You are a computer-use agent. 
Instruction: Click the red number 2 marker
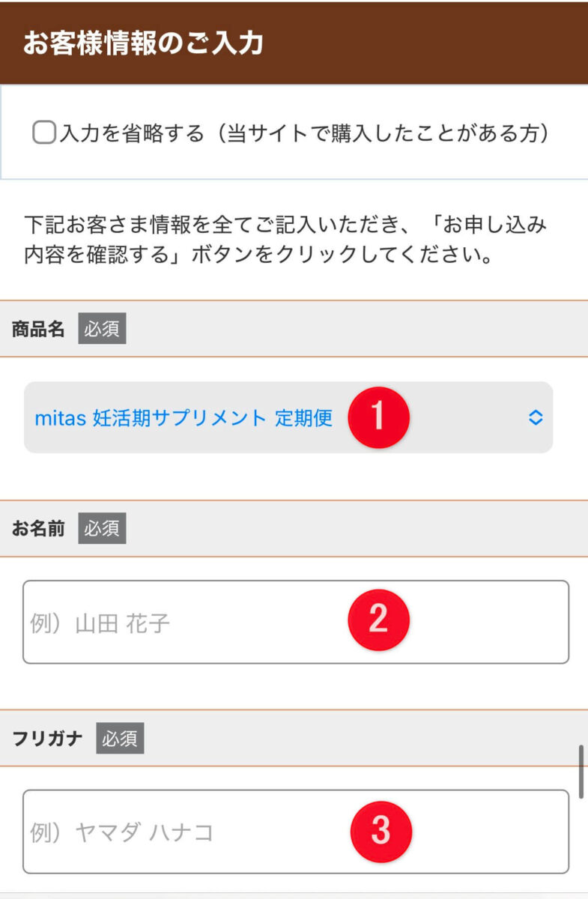pos(378,620)
